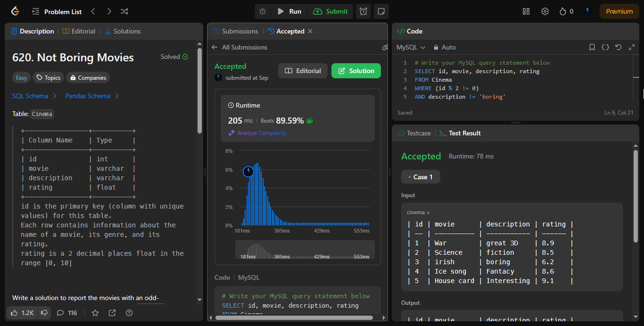Go to the previous problem arrow
This screenshot has height=326, width=644.
click(93, 11)
